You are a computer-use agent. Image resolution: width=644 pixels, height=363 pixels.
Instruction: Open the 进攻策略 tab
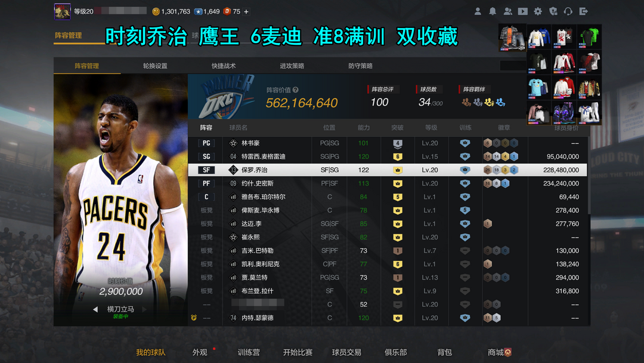click(292, 66)
